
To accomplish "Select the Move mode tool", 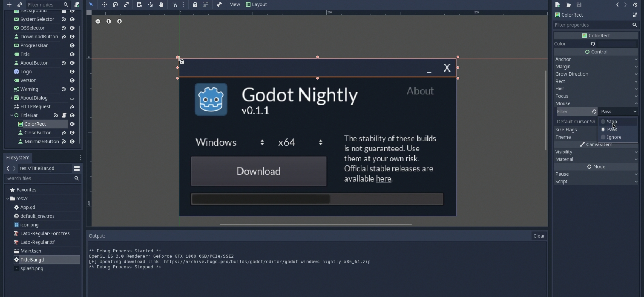I will click(104, 4).
